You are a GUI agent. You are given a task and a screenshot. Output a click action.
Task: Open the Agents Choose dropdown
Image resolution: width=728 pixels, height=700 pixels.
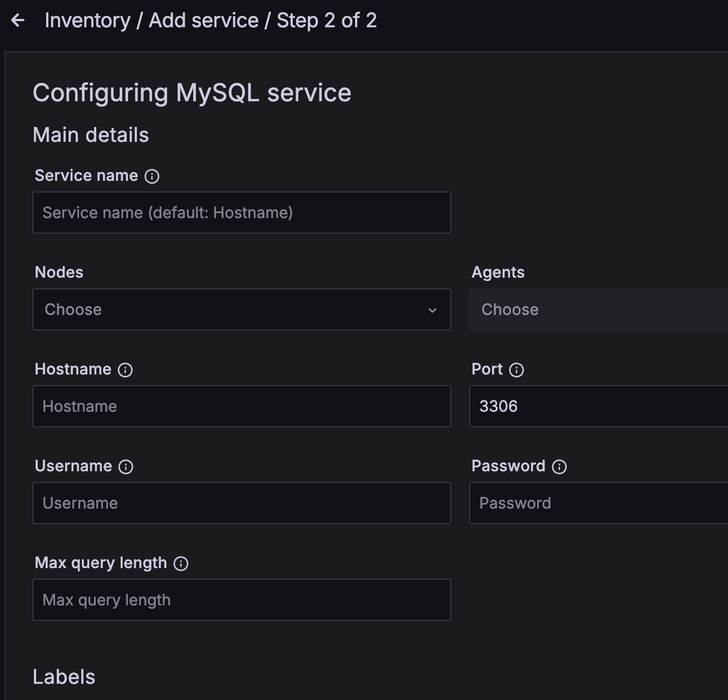coord(598,309)
